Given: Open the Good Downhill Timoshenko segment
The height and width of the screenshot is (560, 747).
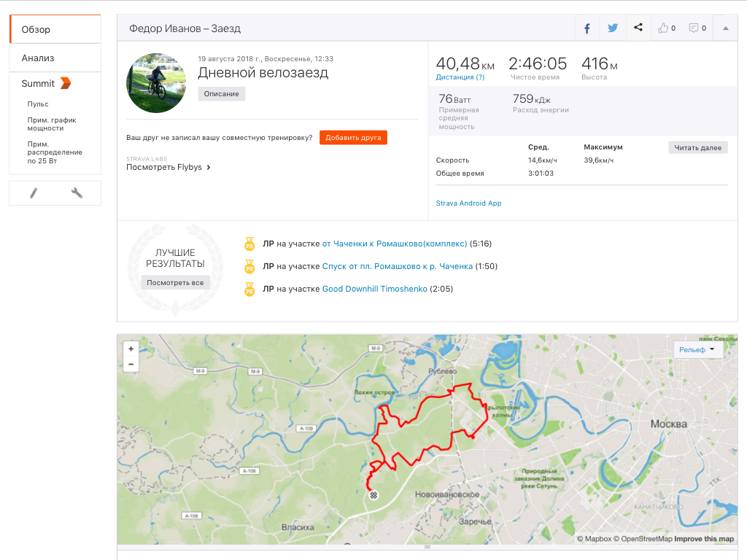Looking at the screenshot, I should tap(375, 289).
